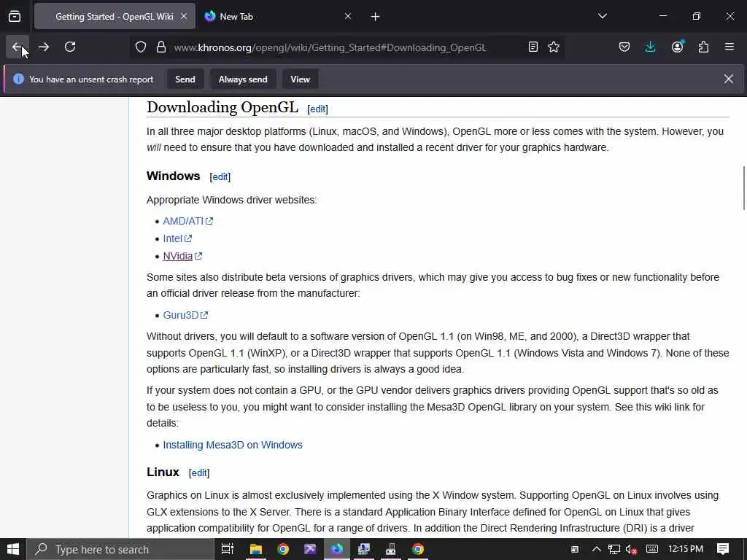Close the New Tab tab
Screen dimensions: 747x560
(348, 17)
